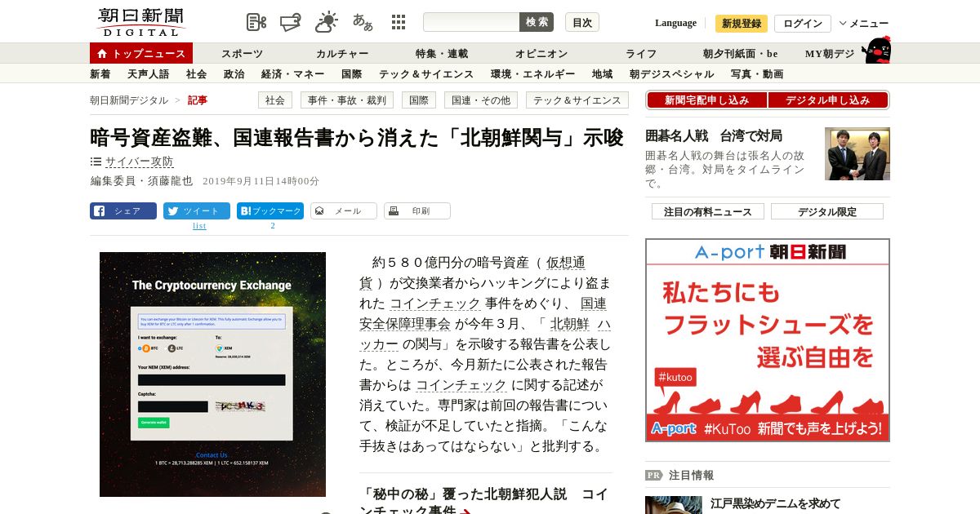Enlarge The Cryptocurrency Exchange article image

(x=212, y=374)
